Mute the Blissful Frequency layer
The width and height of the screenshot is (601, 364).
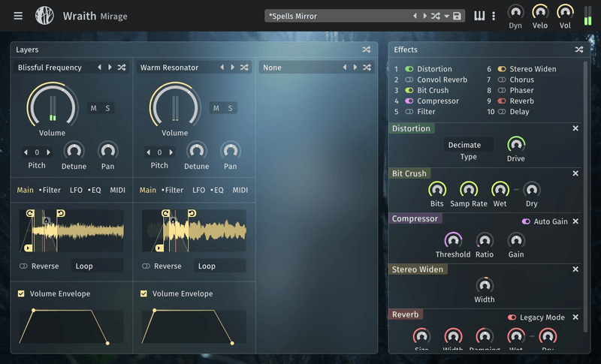coord(93,108)
